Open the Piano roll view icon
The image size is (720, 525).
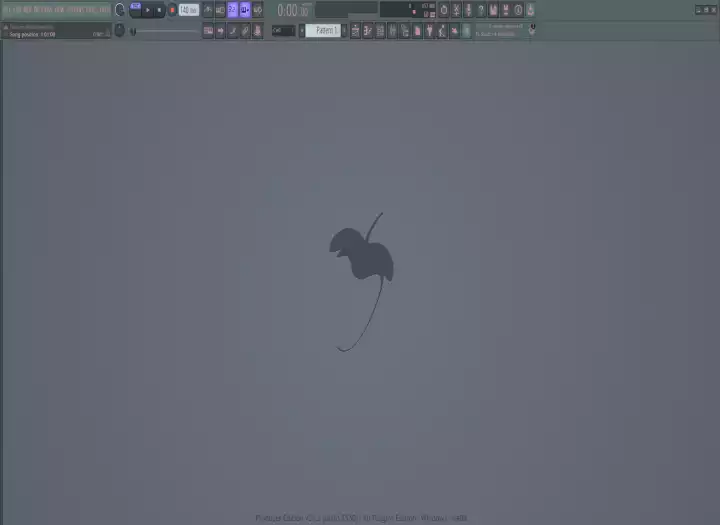click(368, 31)
